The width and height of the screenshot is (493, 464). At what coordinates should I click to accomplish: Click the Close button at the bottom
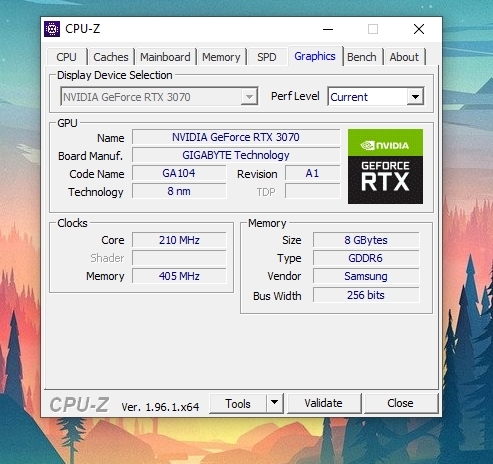400,403
